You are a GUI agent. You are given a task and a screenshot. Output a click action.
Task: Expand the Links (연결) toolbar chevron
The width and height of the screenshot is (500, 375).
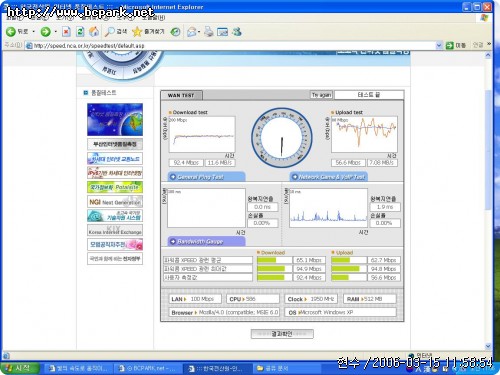[x=489, y=44]
